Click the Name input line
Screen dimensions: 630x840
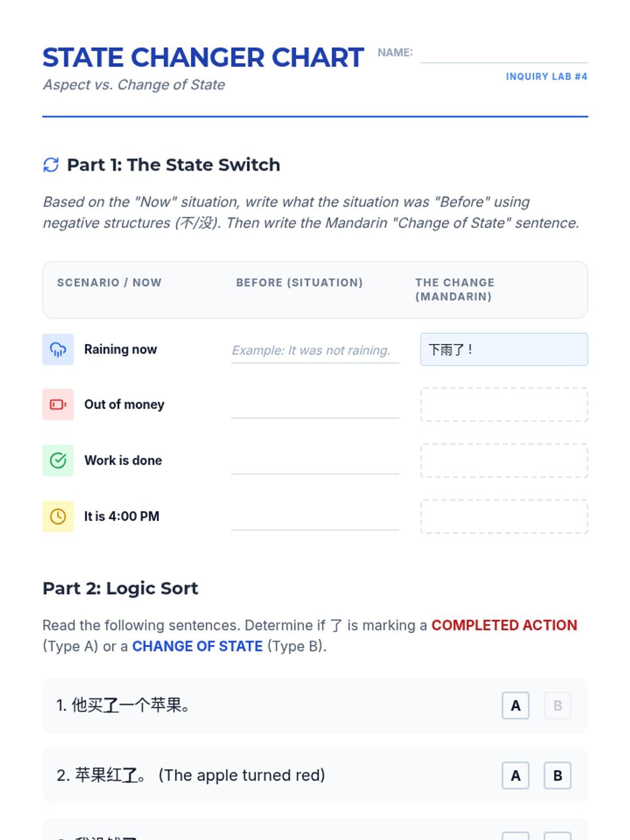coord(504,54)
